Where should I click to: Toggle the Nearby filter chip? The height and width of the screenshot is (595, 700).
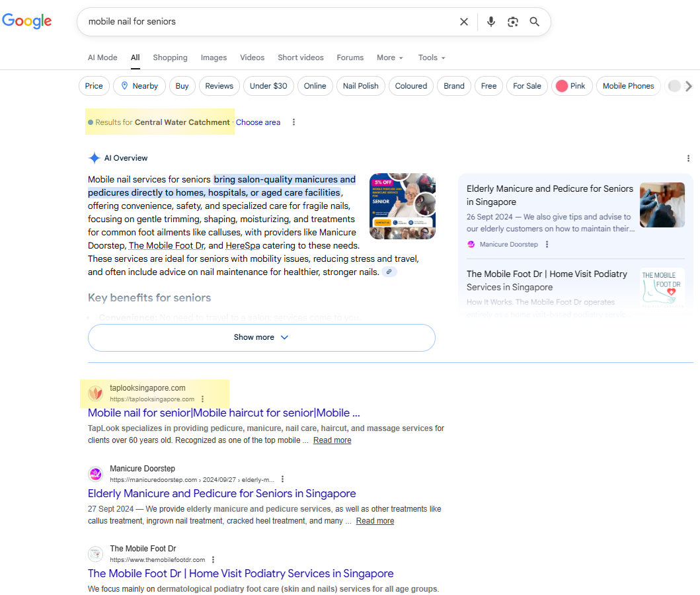tap(139, 86)
